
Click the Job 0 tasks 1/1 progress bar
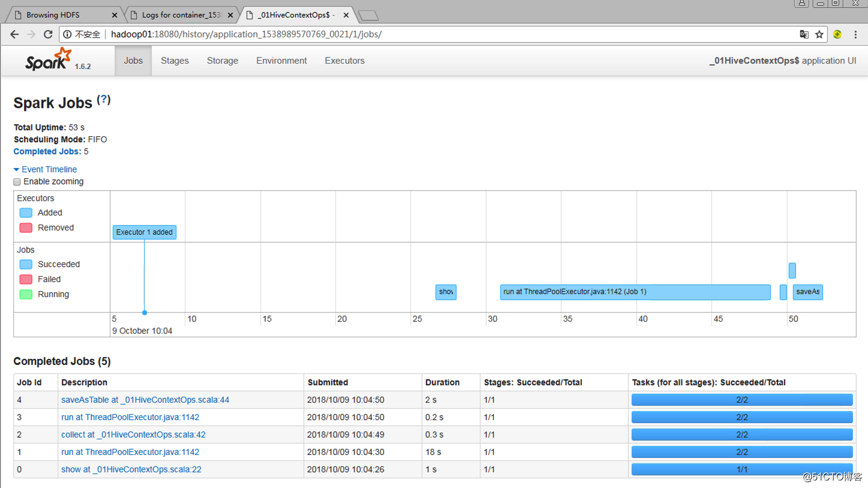click(x=742, y=469)
